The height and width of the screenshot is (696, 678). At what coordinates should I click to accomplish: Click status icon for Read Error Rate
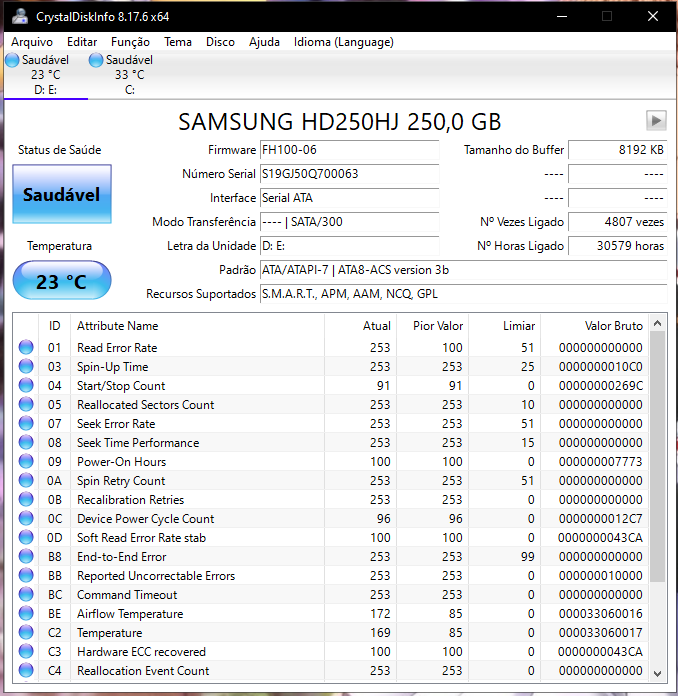[26, 347]
